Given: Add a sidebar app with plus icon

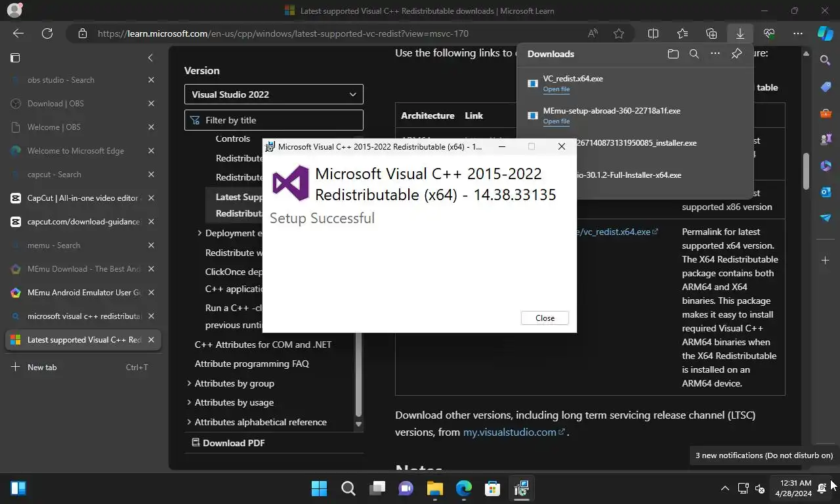Looking at the screenshot, I should (826, 261).
